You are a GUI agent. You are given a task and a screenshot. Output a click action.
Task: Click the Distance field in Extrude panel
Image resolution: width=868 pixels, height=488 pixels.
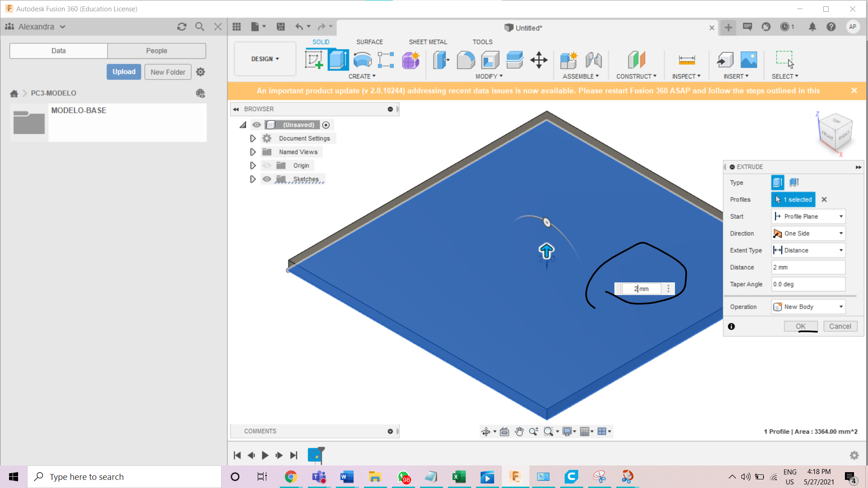pos(808,267)
